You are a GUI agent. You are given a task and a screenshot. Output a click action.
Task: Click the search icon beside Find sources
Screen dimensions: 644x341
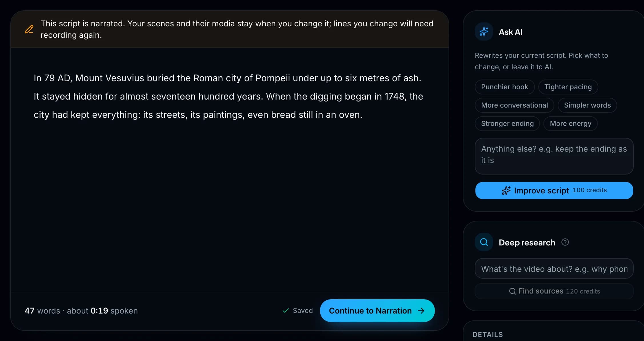pyautogui.click(x=512, y=291)
